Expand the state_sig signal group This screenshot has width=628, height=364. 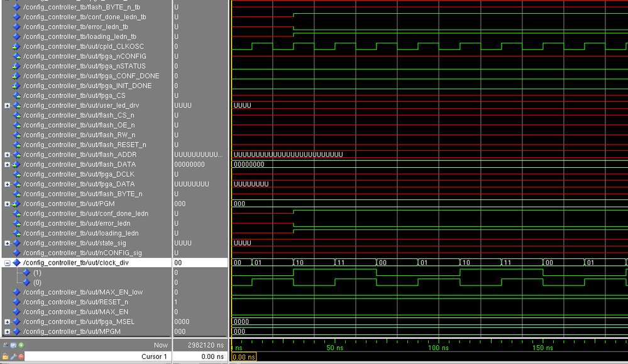(8, 243)
